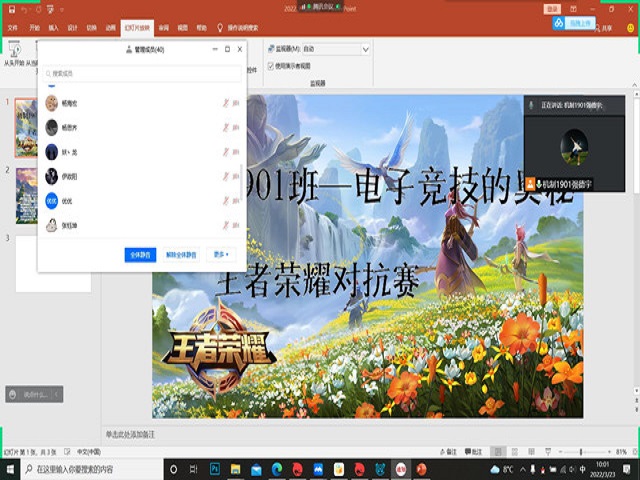This screenshot has width=640, height=480.
Task: Click the second member's muted microphone icon
Action: [x=226, y=128]
